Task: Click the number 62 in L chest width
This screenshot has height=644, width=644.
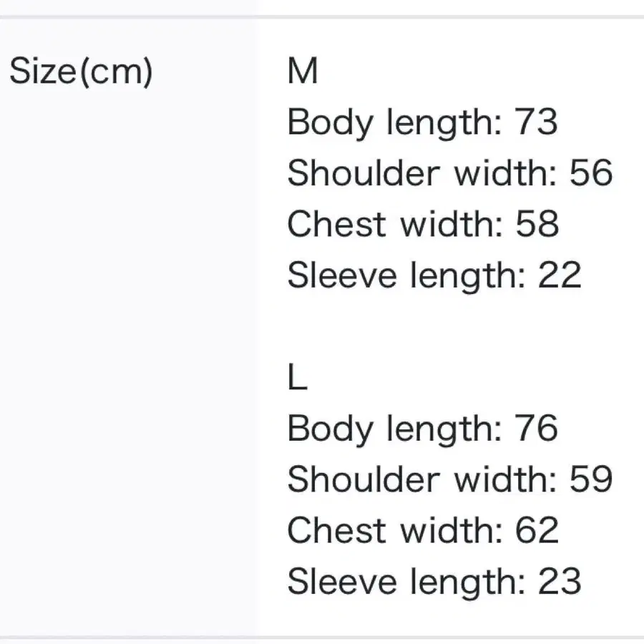Action: tap(537, 530)
